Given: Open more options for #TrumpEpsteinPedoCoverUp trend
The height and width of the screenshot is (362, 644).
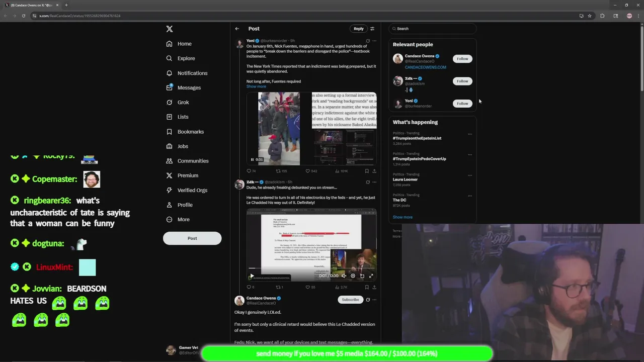Looking at the screenshot, I should pos(470,155).
